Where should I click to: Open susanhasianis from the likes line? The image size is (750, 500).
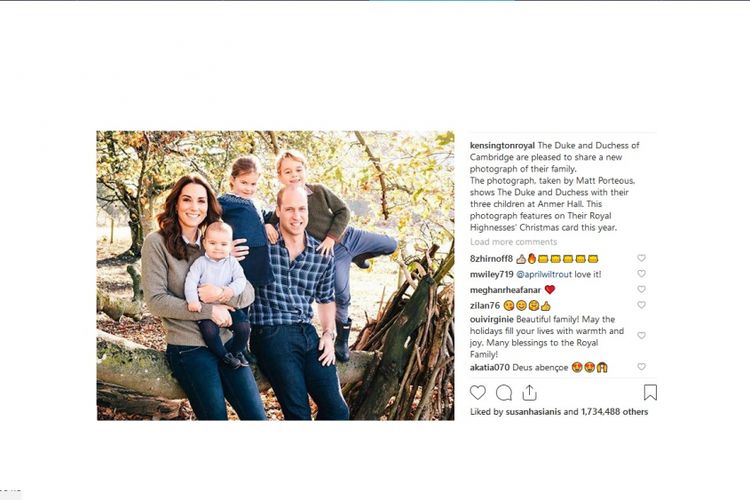[x=533, y=411]
